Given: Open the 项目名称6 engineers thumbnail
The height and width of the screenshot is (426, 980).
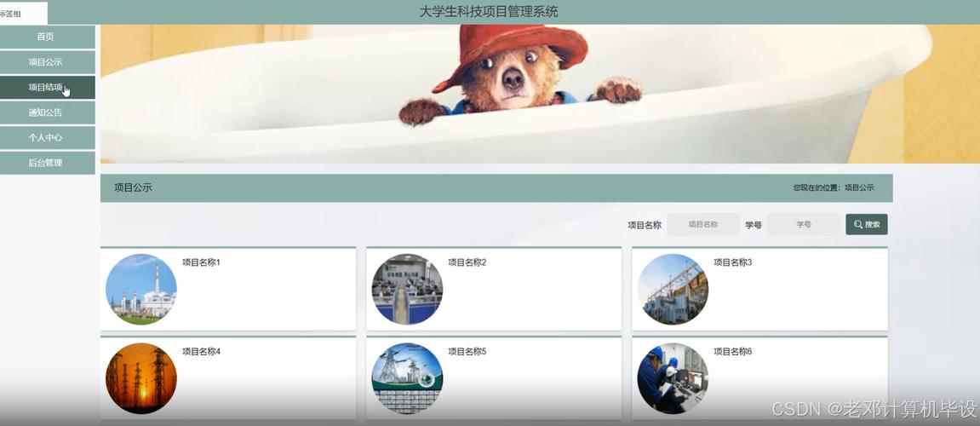Looking at the screenshot, I should [673, 378].
